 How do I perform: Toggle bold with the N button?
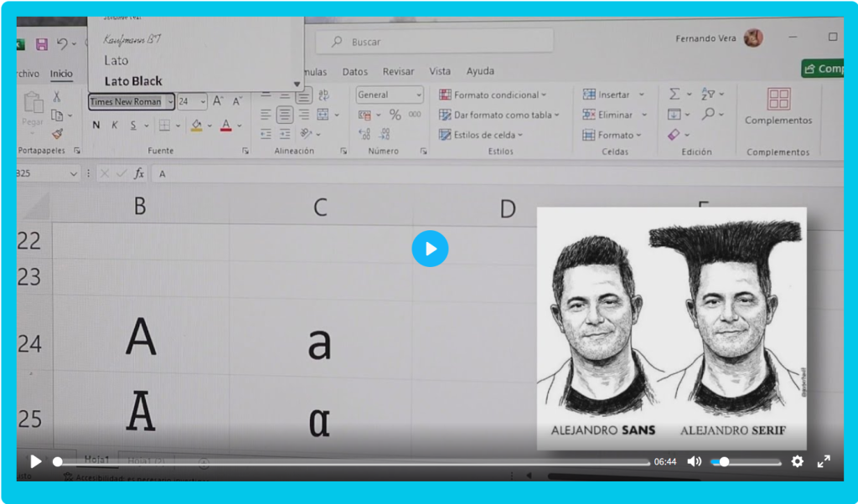point(96,126)
